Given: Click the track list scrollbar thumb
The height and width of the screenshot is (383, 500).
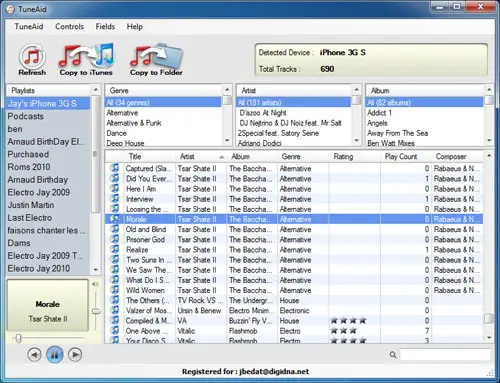Looking at the screenshot, I should (x=489, y=318).
